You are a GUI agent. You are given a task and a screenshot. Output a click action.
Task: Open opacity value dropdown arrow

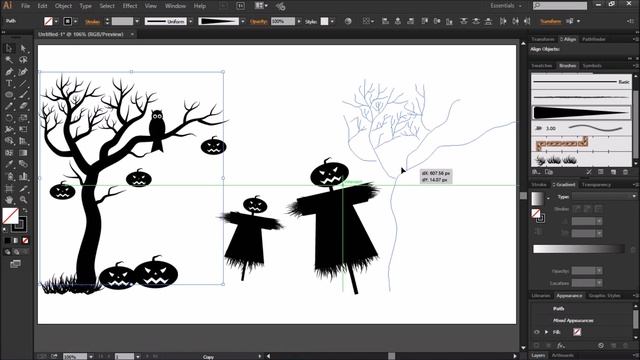point(299,21)
